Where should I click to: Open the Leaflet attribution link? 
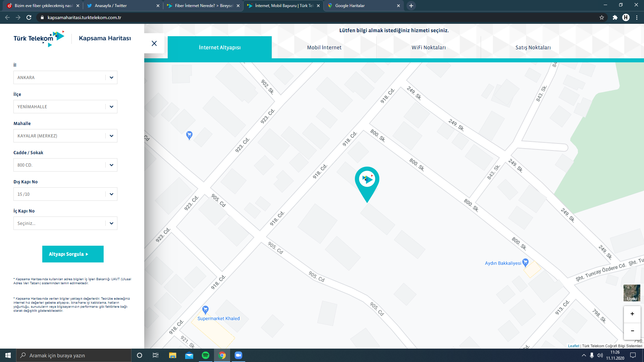(574, 346)
